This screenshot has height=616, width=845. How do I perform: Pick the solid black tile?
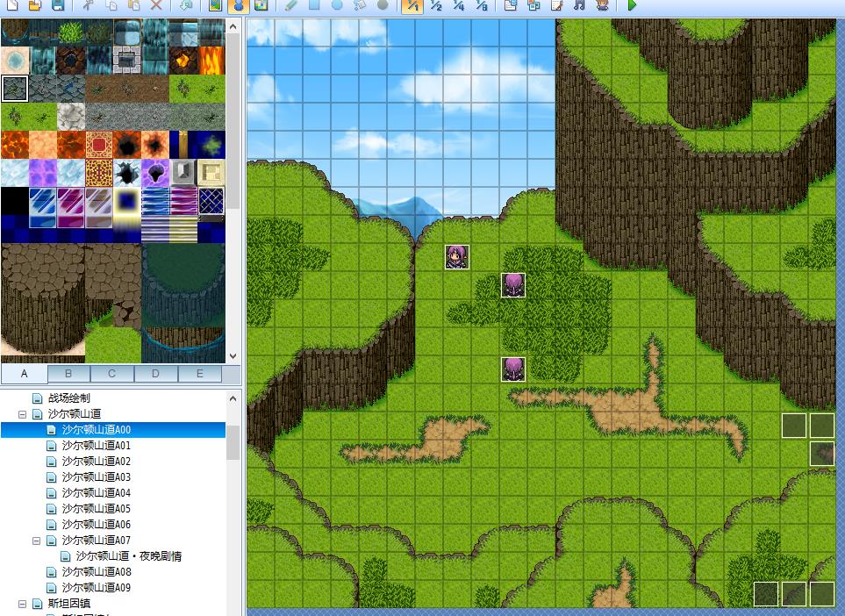[15, 200]
